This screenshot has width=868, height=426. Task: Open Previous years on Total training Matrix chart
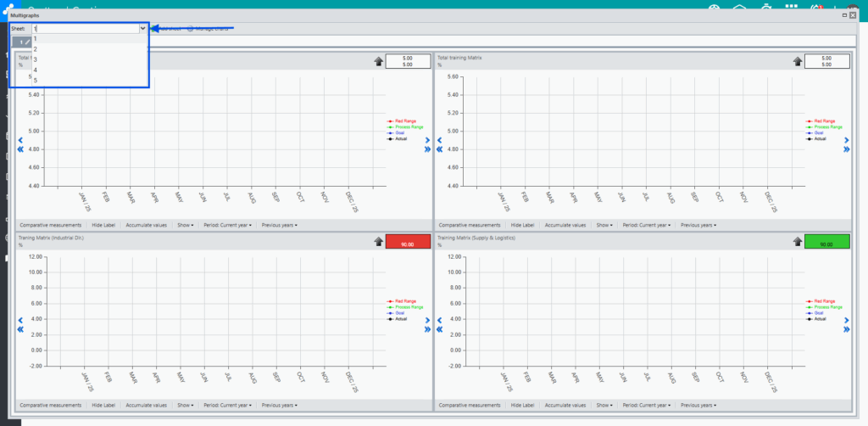(698, 226)
